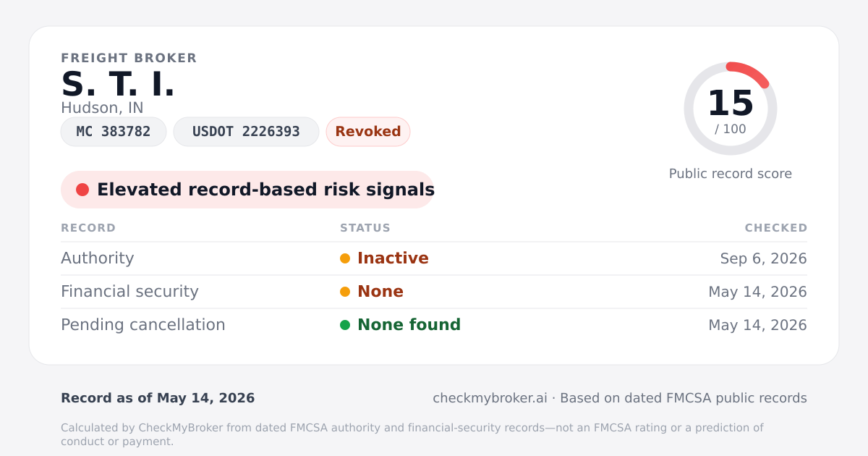Click the red risk signal dot
The width and height of the screenshot is (868, 456).
click(x=82, y=190)
